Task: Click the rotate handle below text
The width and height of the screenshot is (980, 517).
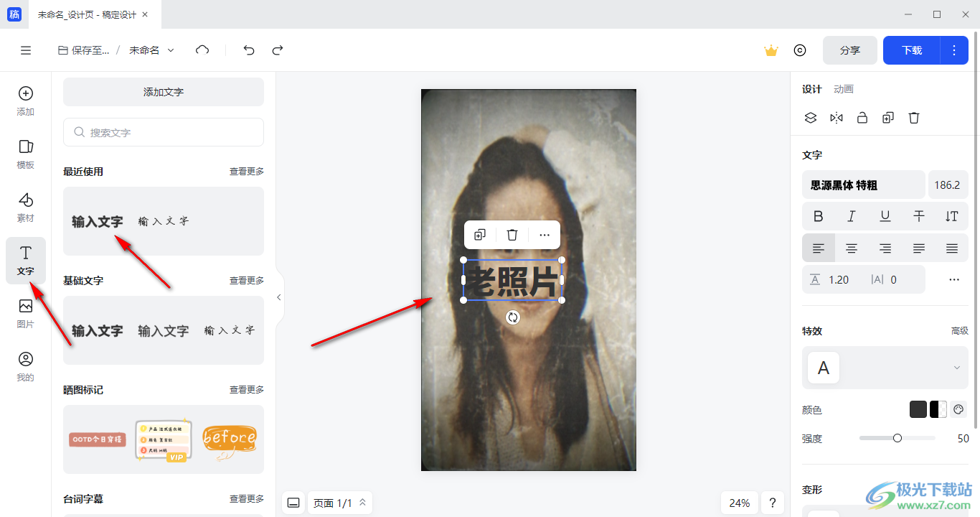Action: coord(512,317)
